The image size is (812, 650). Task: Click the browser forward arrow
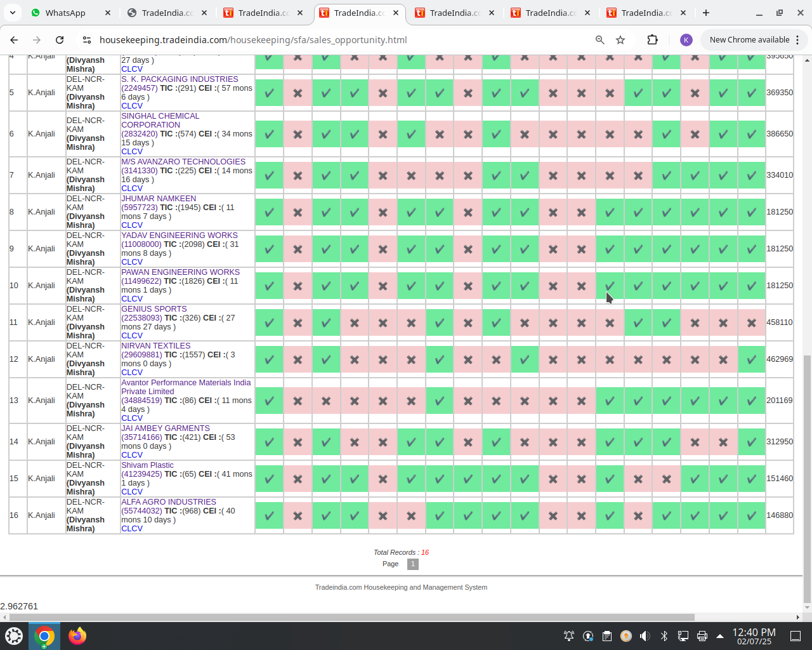pyautogui.click(x=37, y=39)
